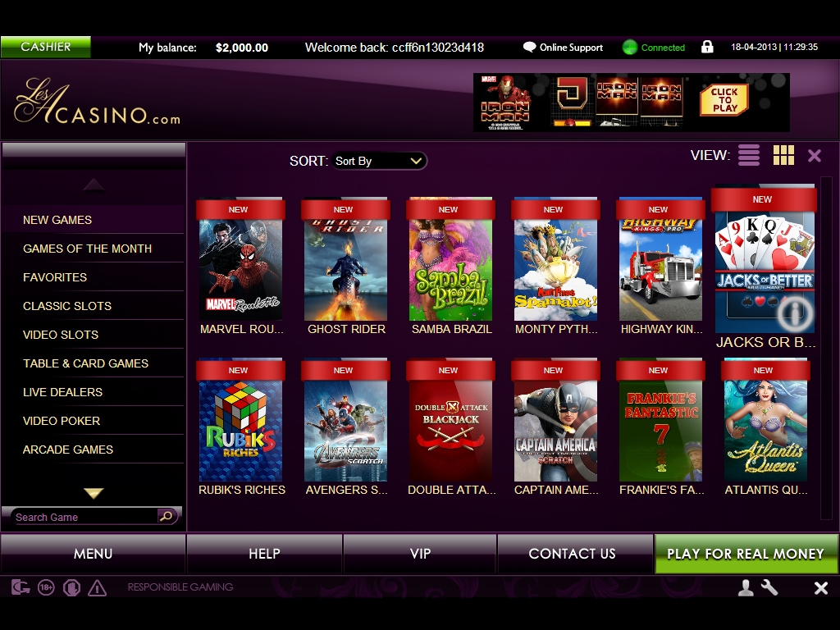Click the wrench settings icon

(769, 587)
